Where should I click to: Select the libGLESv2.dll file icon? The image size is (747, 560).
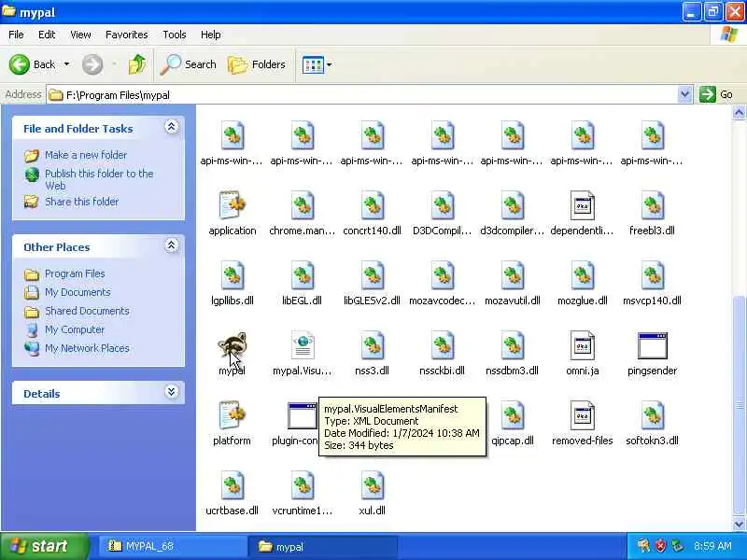pyautogui.click(x=372, y=275)
